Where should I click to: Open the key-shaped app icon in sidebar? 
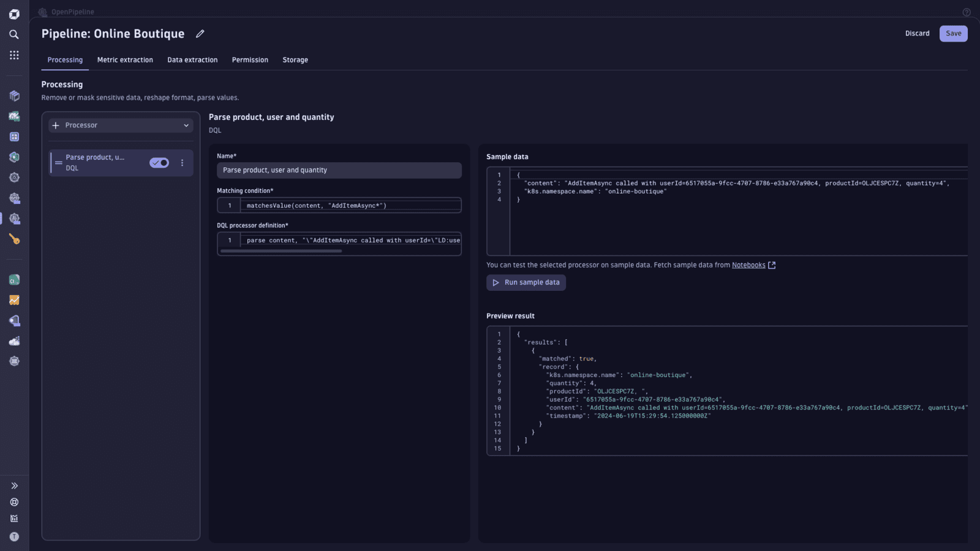pos(14,240)
